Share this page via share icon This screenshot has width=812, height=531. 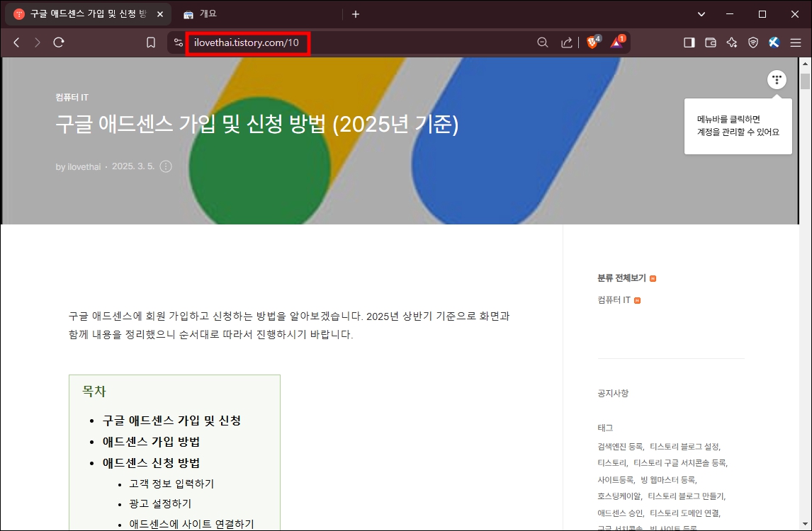coord(567,42)
